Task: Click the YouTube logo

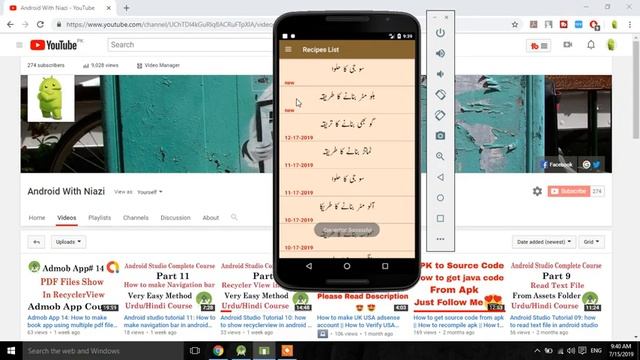Action: (x=54, y=45)
